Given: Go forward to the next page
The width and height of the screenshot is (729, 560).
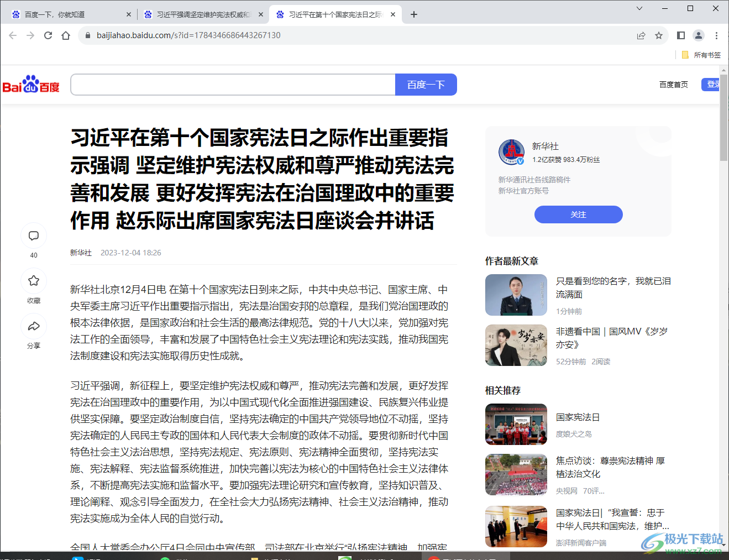Looking at the screenshot, I should coord(30,35).
